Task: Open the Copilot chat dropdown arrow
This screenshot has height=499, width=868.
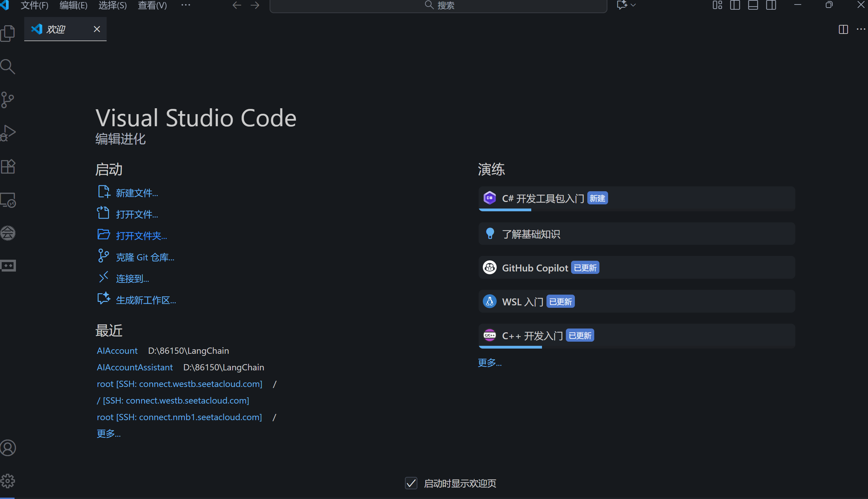Action: [633, 5]
